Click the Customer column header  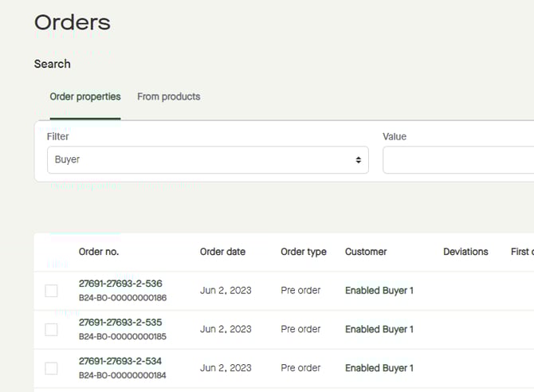coord(366,252)
